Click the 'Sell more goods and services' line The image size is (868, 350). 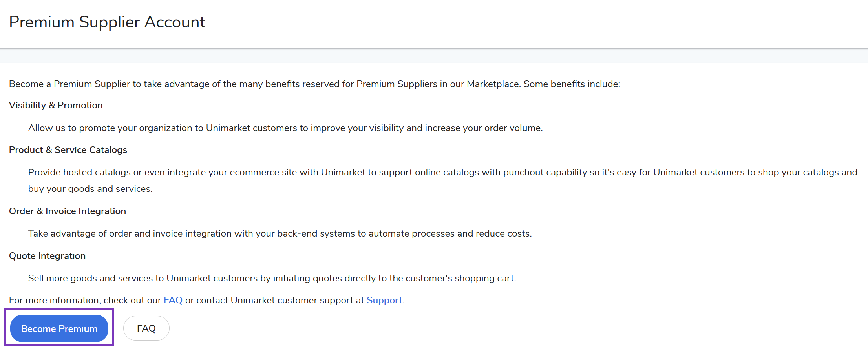coord(272,278)
